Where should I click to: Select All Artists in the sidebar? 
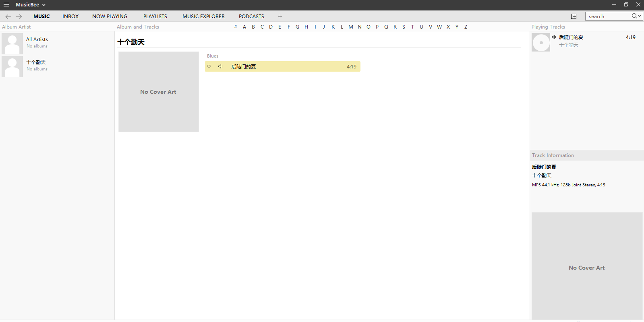tap(37, 39)
